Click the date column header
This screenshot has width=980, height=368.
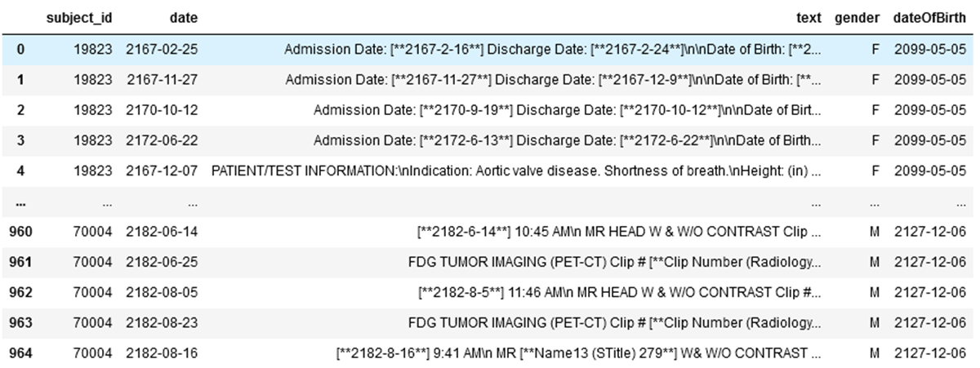click(x=183, y=17)
